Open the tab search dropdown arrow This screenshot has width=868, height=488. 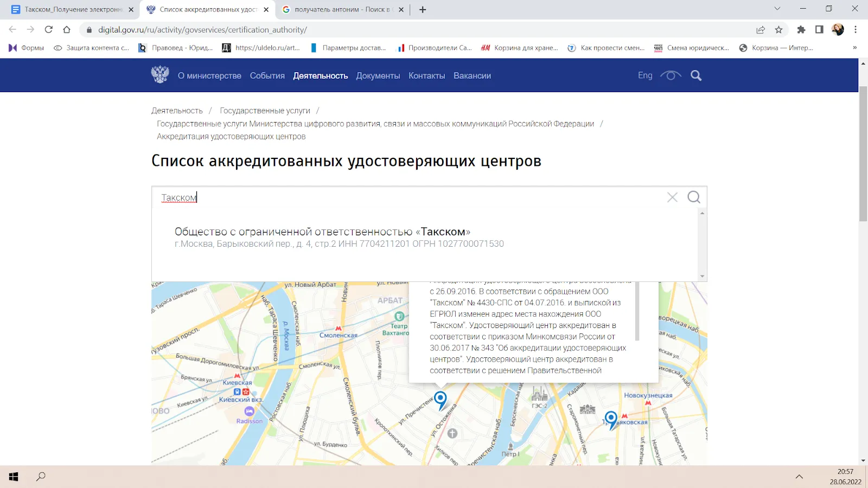777,9
